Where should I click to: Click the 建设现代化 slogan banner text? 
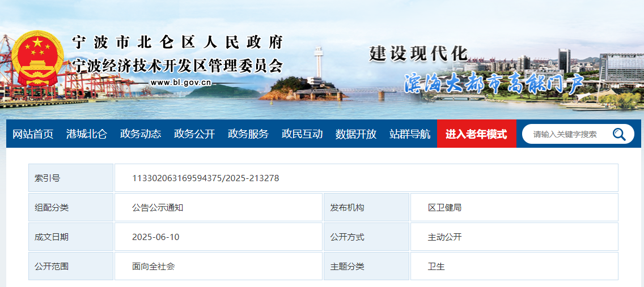point(418,53)
